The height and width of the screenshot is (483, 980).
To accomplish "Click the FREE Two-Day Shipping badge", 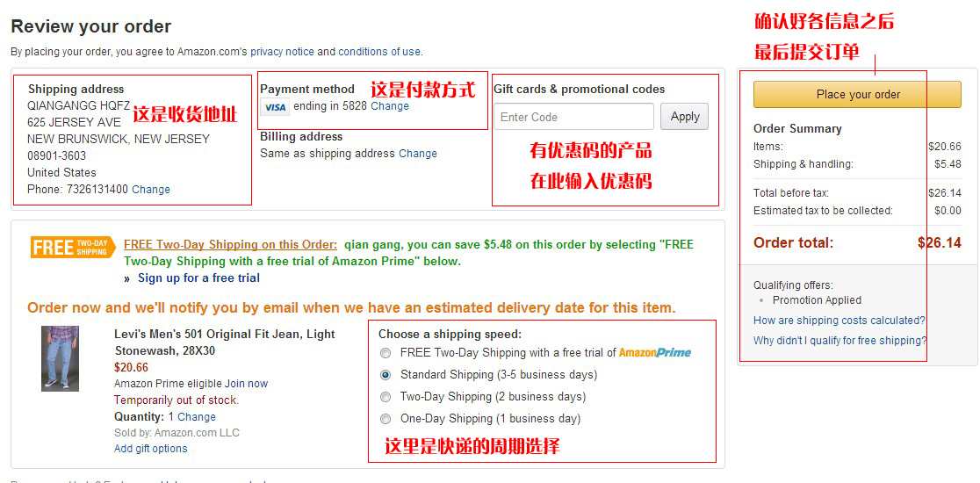I will [x=72, y=247].
